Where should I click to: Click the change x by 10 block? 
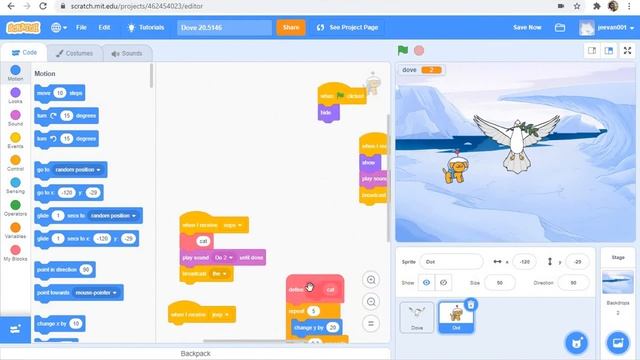60,324
